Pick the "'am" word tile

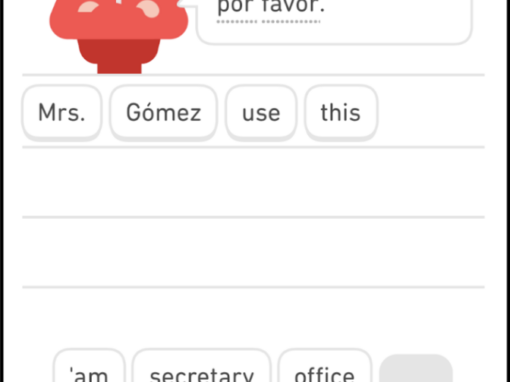click(x=89, y=367)
